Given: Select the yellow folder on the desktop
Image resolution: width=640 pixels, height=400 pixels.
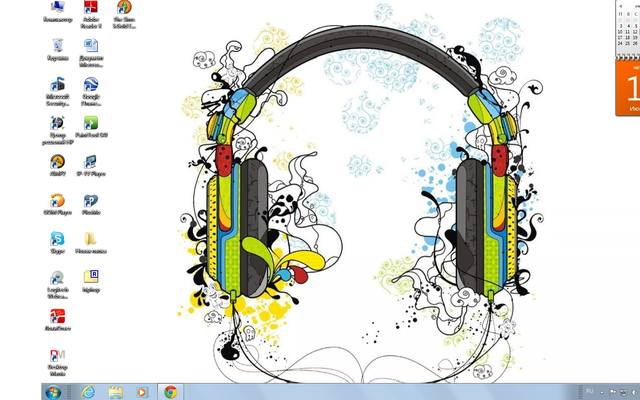Looking at the screenshot, I should (x=91, y=239).
